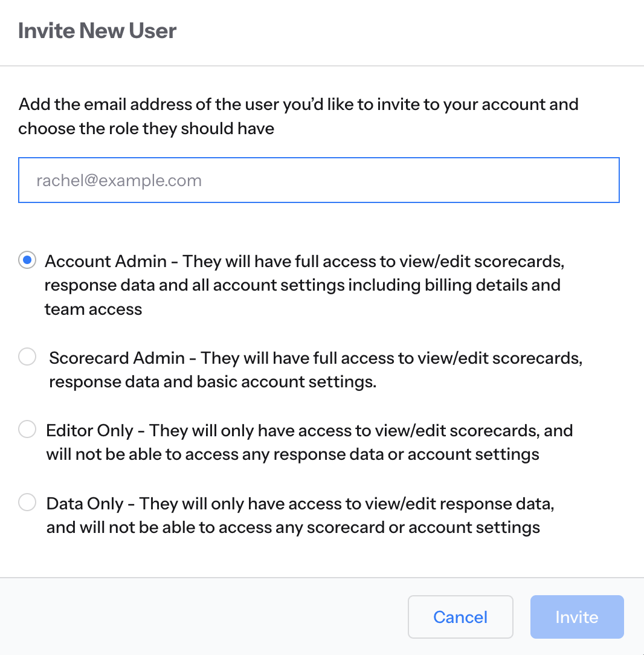
Task: Click the 'Scorecard Admin' label text
Action: [x=117, y=358]
